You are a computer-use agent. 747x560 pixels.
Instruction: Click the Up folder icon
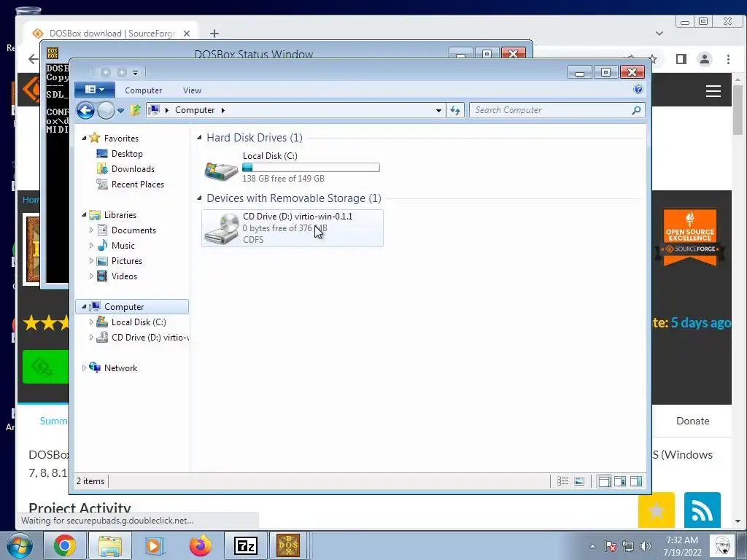point(135,110)
